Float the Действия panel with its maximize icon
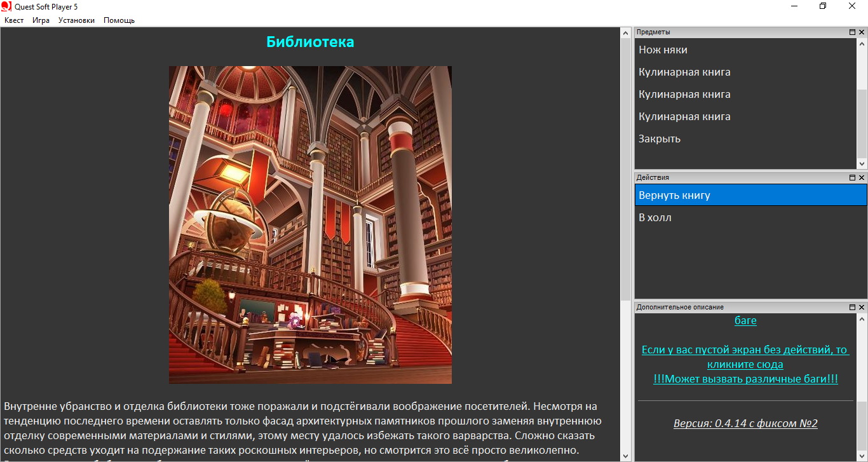 [x=852, y=178]
